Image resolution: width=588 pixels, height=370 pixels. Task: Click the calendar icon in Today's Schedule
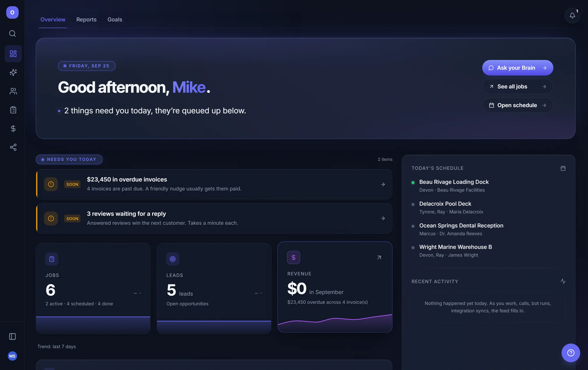pyautogui.click(x=563, y=168)
